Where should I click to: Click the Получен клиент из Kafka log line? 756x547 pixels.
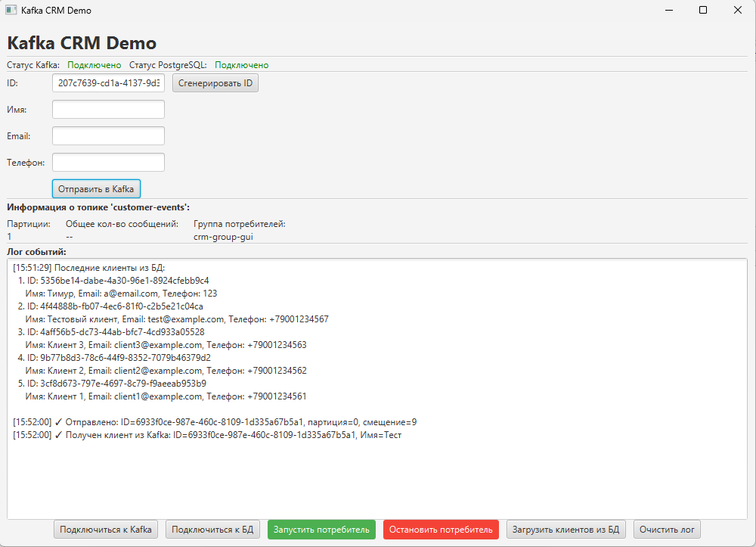click(207, 435)
